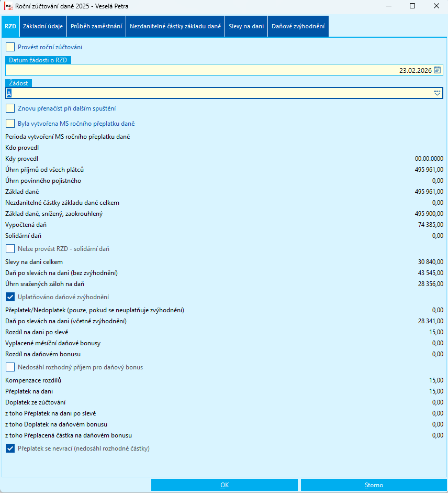Minimize the dialog window
The image size is (448, 493).
pyautogui.click(x=389, y=6)
